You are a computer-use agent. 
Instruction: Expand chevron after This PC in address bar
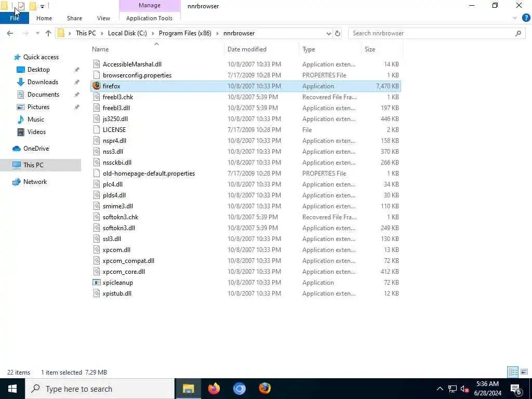(102, 33)
